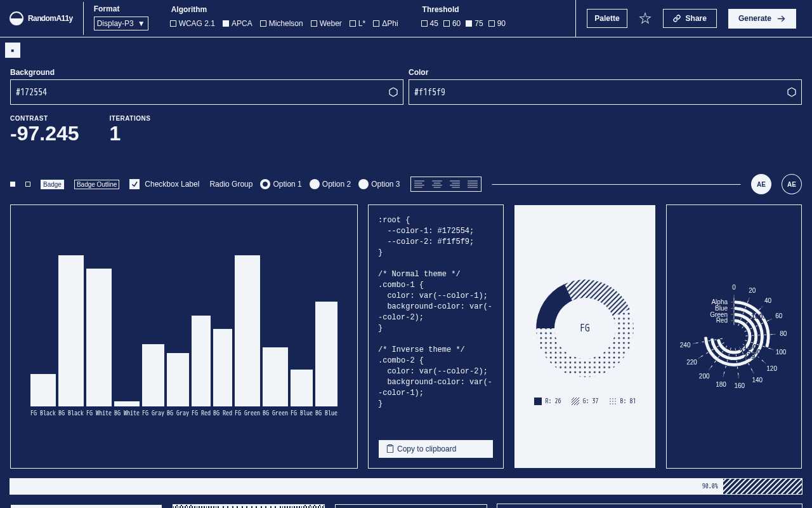The width and height of the screenshot is (812, 508).
Task: Select radio Option 2
Action: click(315, 184)
